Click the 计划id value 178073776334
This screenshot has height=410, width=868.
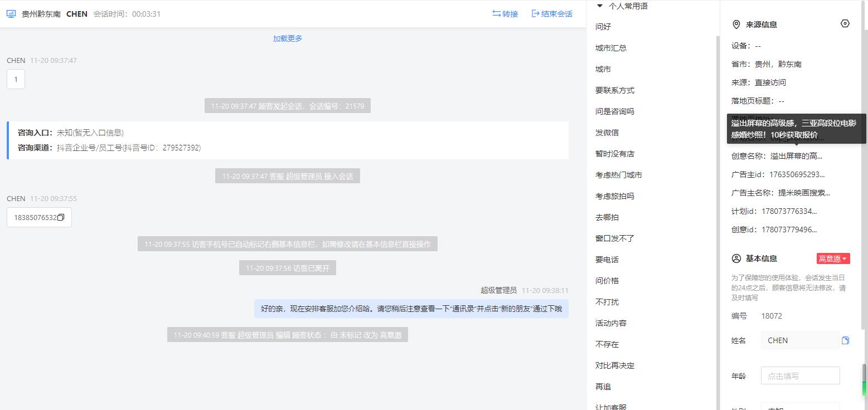click(x=789, y=211)
